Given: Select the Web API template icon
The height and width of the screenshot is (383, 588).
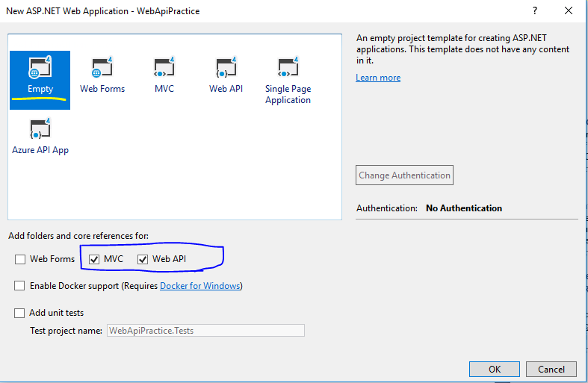Looking at the screenshot, I should (226, 67).
